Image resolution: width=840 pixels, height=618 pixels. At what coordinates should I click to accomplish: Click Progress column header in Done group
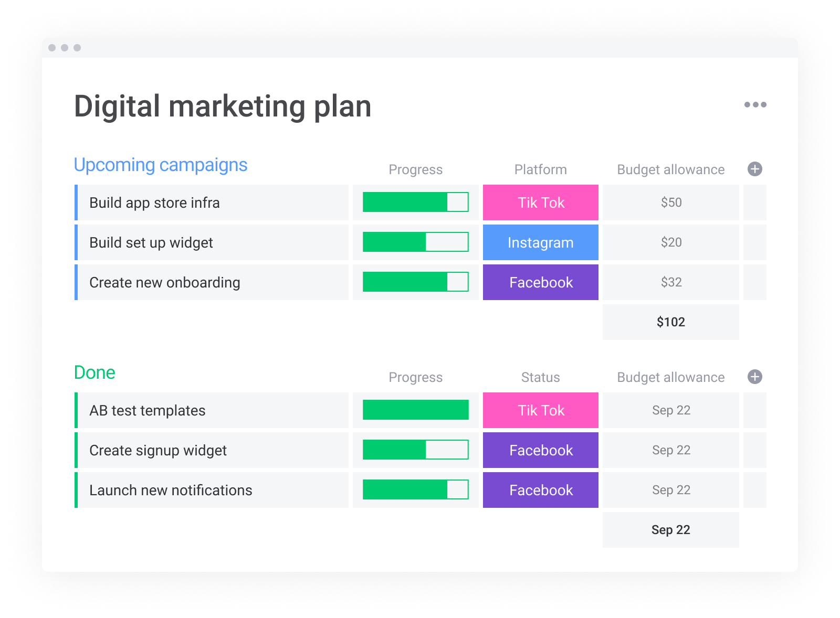click(x=416, y=378)
